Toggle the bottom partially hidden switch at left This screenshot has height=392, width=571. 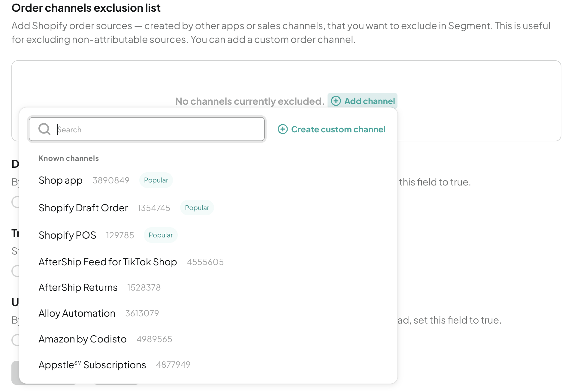16,340
